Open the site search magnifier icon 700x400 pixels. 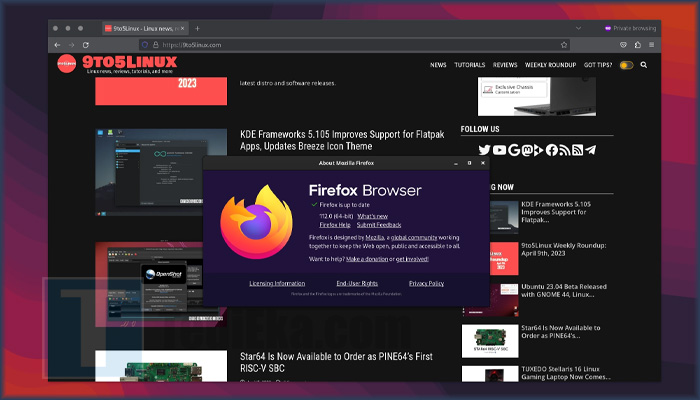(x=644, y=65)
